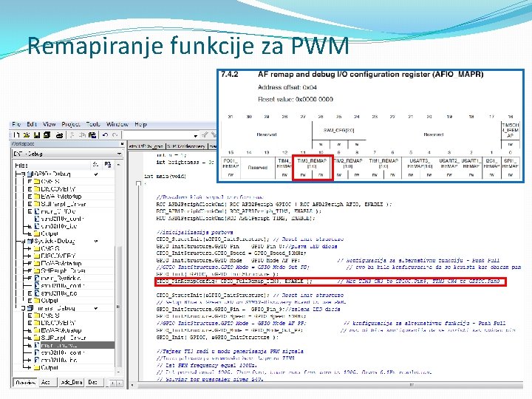The width and height of the screenshot is (532, 399).
Task: Expand the CMSIS folder under GPIO - Debug
Action: 30,182
